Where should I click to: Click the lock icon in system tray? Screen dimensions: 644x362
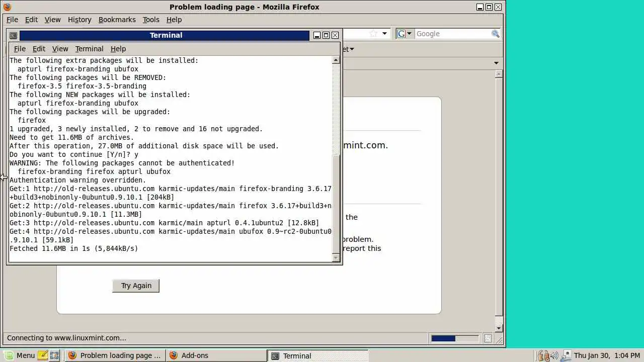543,355
